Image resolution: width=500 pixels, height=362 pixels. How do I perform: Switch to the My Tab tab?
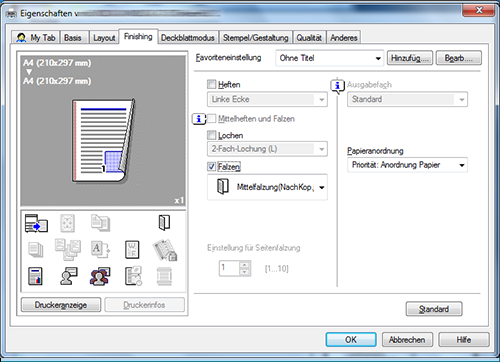point(36,38)
